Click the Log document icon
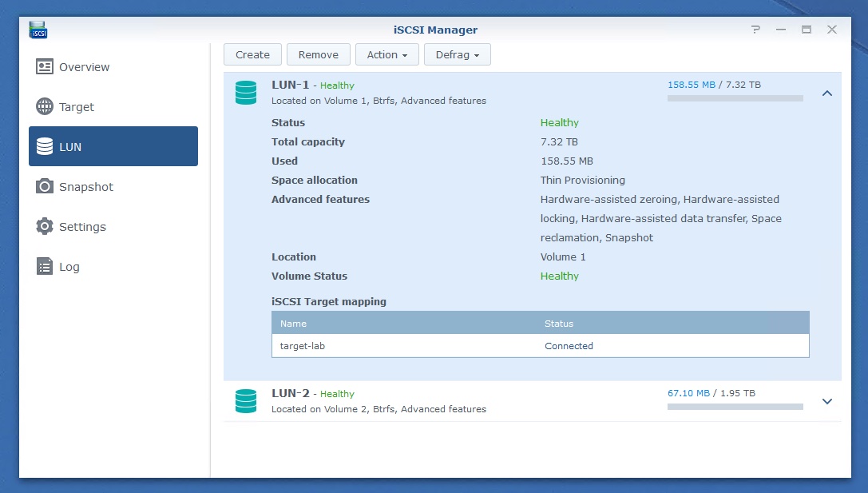The image size is (868, 493). tap(45, 267)
